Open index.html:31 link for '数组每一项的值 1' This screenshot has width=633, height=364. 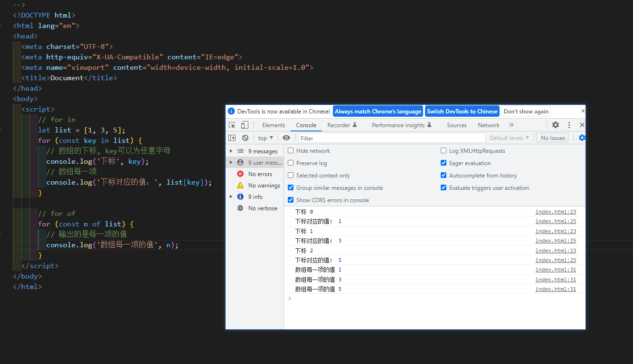(x=556, y=270)
